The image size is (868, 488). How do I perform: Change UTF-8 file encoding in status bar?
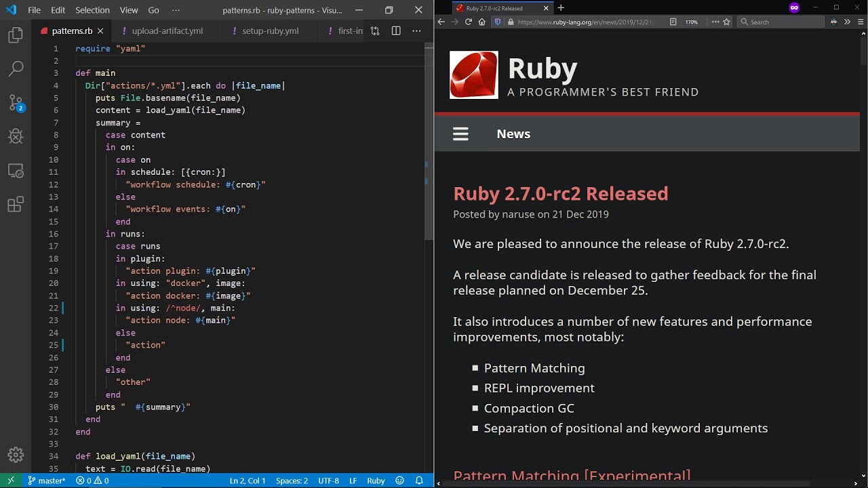[328, 481]
